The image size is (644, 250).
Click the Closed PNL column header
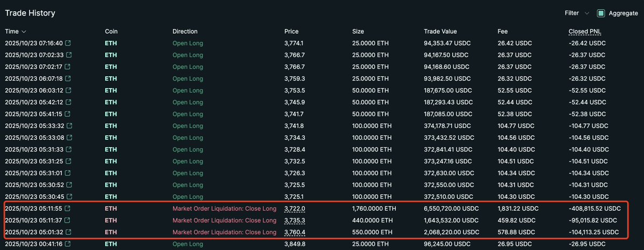[584, 31]
